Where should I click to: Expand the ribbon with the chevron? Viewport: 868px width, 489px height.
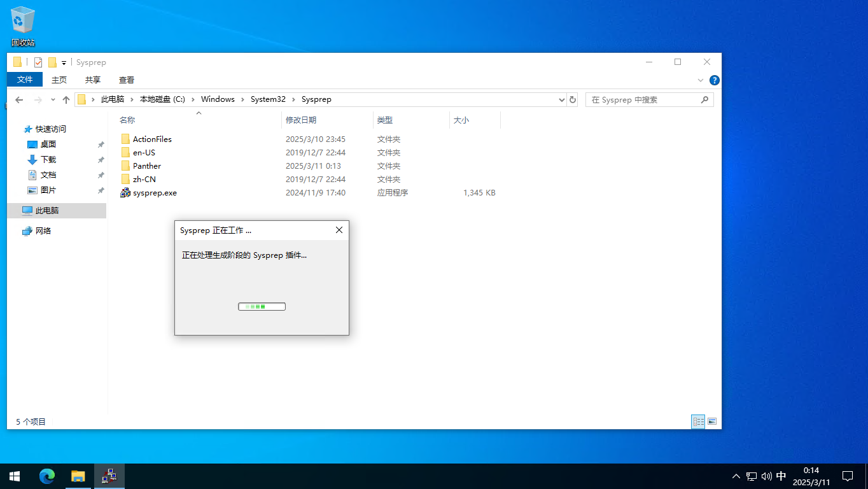click(701, 80)
